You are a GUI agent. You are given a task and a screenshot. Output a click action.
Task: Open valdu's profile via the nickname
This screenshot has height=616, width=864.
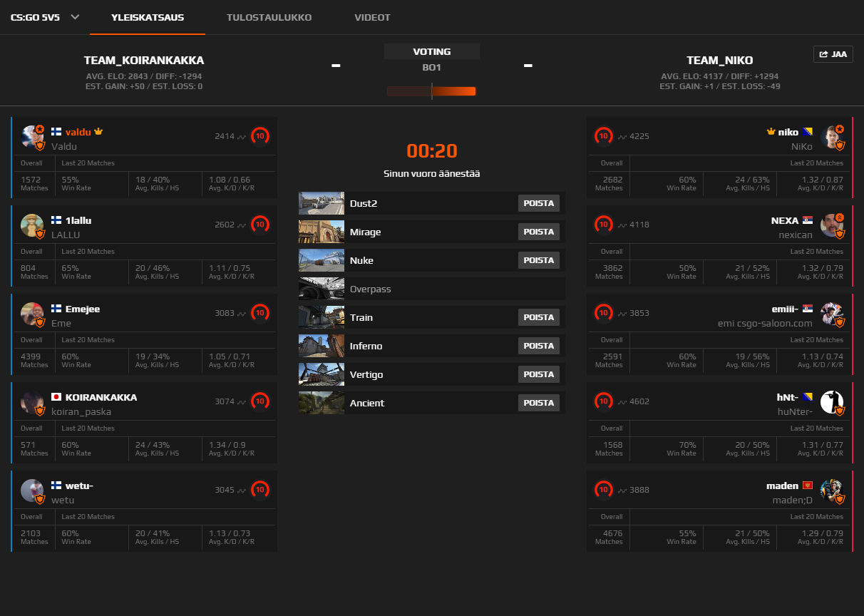78,132
